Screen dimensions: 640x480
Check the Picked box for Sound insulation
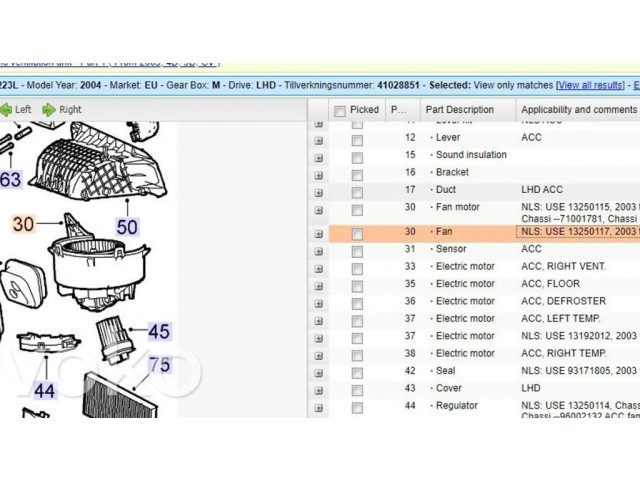pyautogui.click(x=357, y=156)
